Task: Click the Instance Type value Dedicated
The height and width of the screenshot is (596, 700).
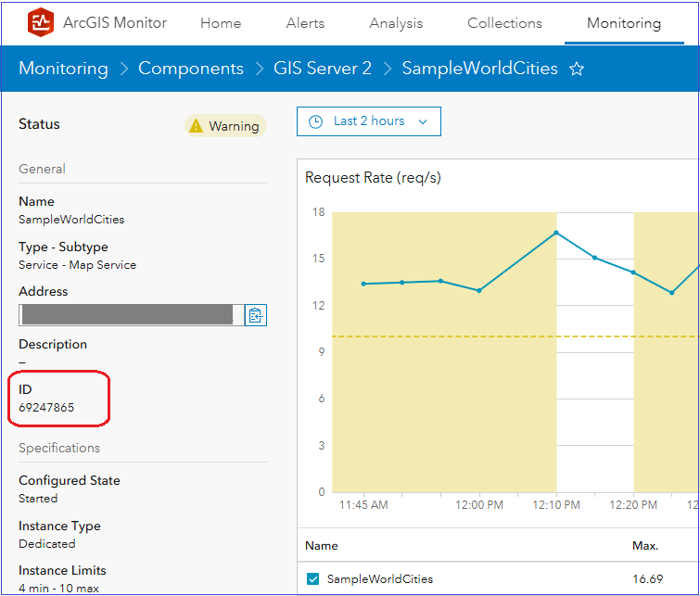Action: (47, 544)
